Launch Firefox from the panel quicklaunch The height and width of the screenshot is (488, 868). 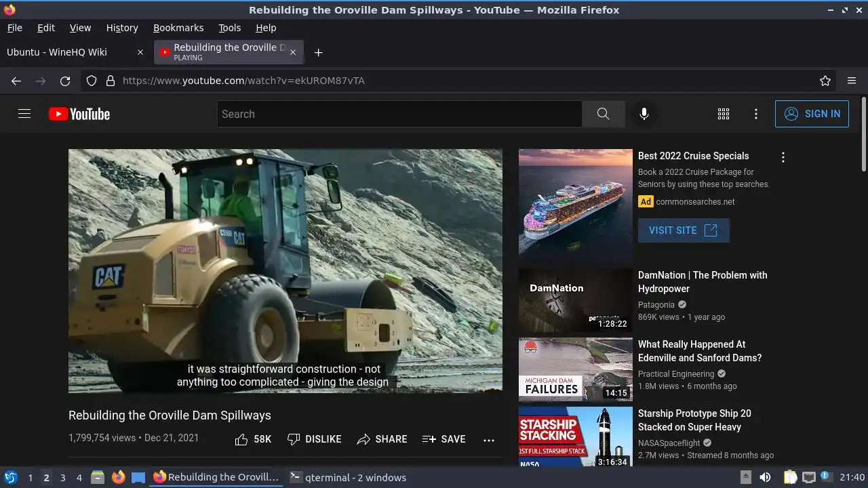click(118, 477)
